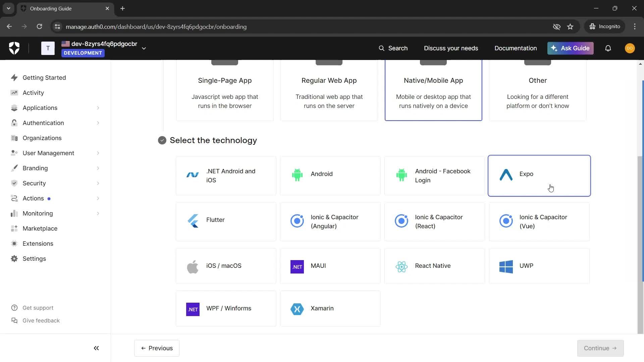Open a new browser tab
644x362 pixels.
tap(122, 8)
